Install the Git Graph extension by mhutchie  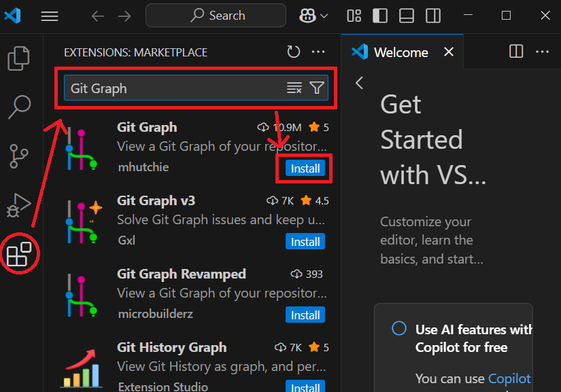(305, 168)
